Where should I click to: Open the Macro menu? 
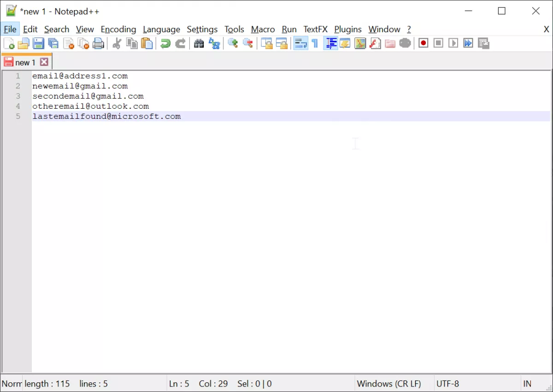point(263,29)
